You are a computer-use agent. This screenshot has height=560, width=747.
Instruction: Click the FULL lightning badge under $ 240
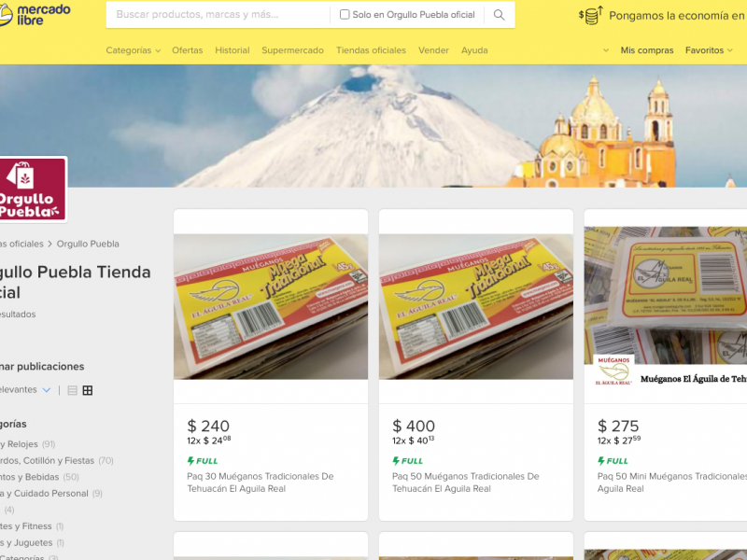(203, 460)
